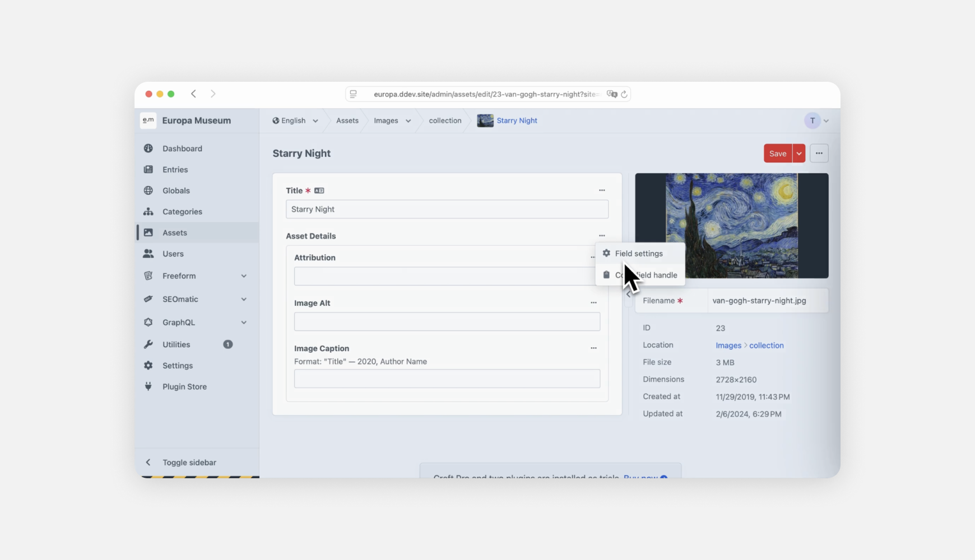975x560 pixels.
Task: Focus the Image Alt input field
Action: (447, 321)
